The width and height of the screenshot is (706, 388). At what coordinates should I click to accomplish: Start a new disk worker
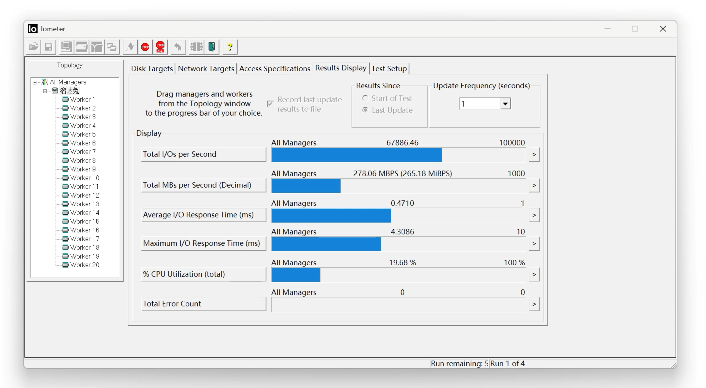81,47
